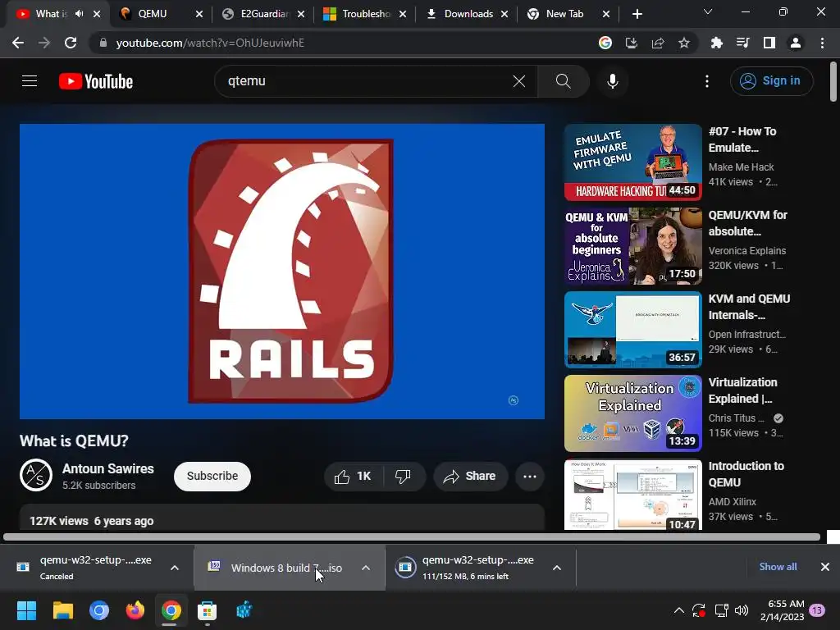Click the browser back arrow
840x630 pixels.
[18, 43]
